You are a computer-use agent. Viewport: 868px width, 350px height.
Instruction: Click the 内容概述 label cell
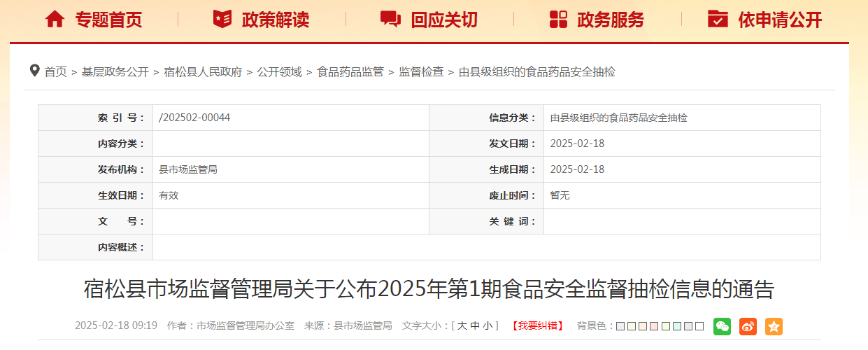tap(96, 247)
